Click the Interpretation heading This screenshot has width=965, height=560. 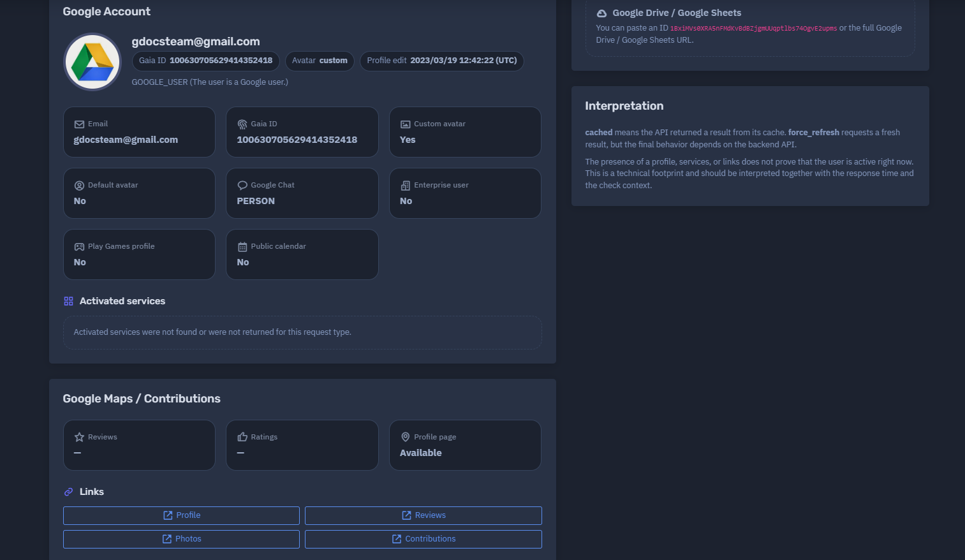[x=624, y=106]
